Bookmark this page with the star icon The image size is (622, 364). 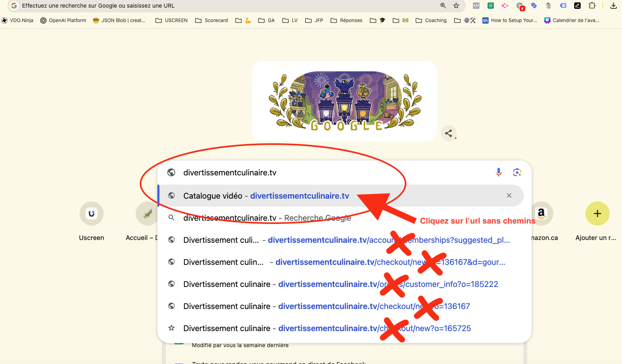(x=456, y=6)
